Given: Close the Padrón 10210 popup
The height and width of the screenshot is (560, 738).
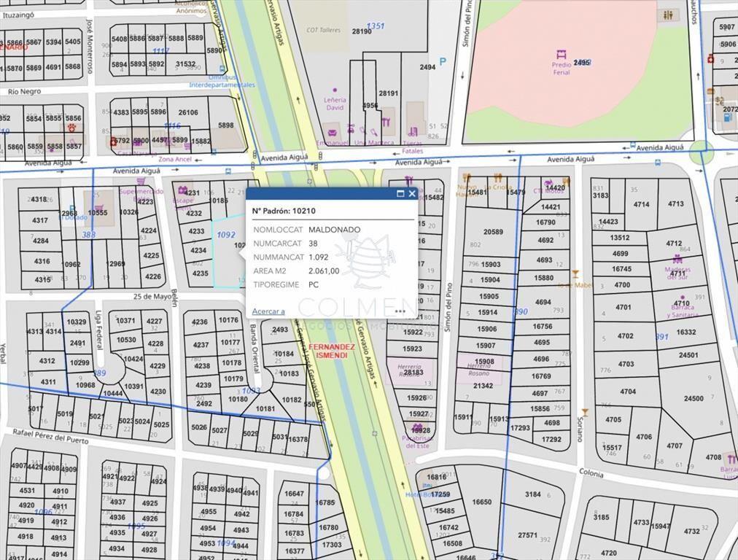Looking at the screenshot, I should pyautogui.click(x=412, y=193).
